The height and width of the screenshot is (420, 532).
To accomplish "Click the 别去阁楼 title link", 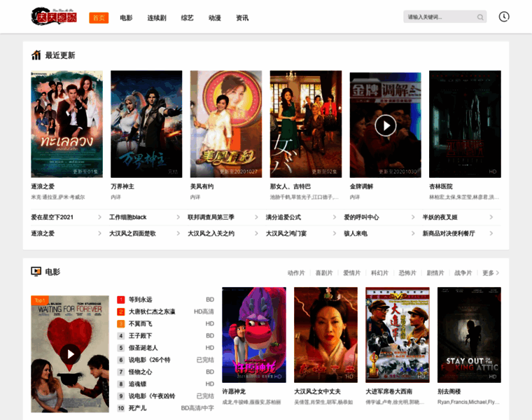I will (x=449, y=391).
